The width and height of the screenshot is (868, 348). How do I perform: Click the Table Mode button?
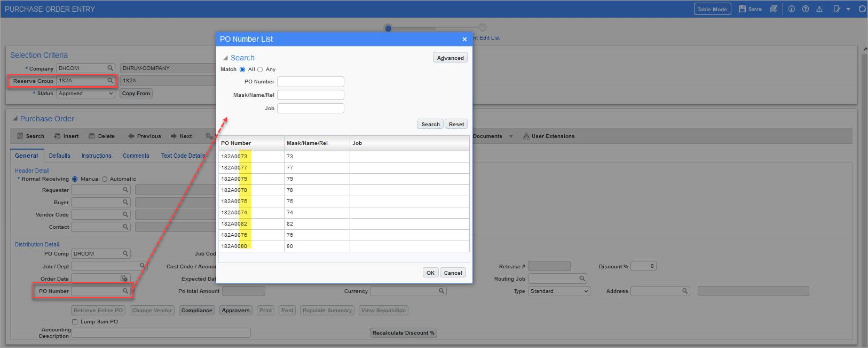712,9
